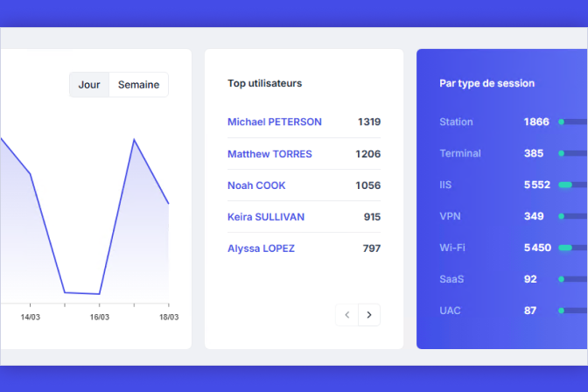Click the IIS session type label
Viewport: 588px width, 392px height.
(x=445, y=185)
